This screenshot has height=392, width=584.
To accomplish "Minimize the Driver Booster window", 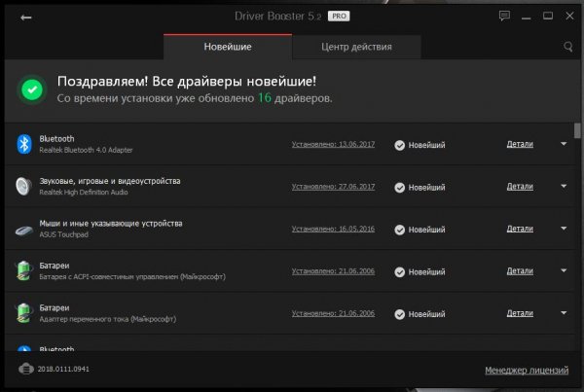I will [526, 17].
